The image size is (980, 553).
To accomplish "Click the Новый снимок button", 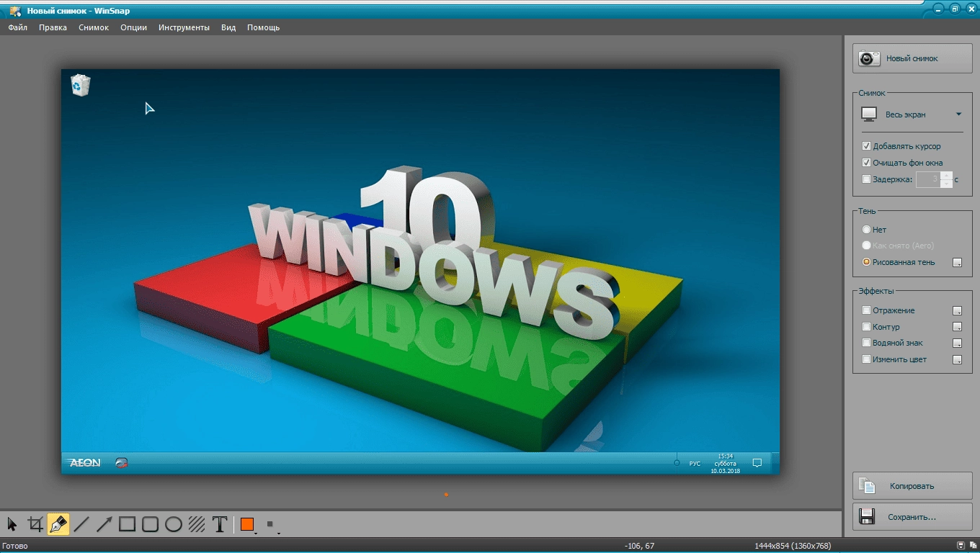I will pyautogui.click(x=912, y=58).
